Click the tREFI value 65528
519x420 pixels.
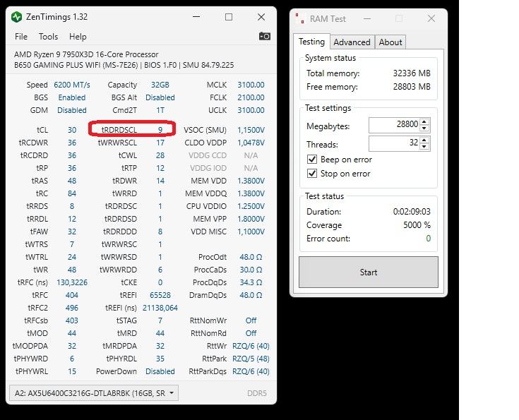[160, 295]
